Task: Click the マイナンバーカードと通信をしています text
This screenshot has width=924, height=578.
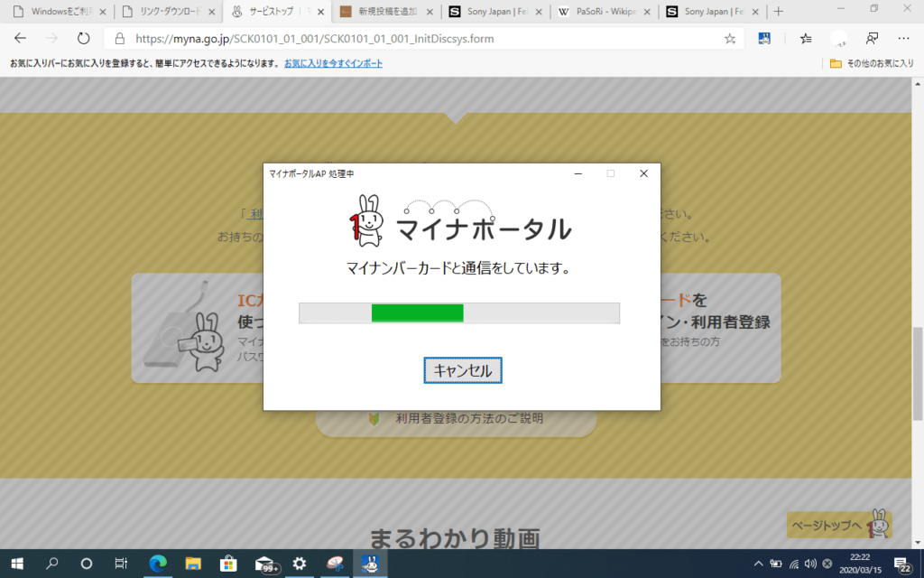Action: click(x=458, y=268)
